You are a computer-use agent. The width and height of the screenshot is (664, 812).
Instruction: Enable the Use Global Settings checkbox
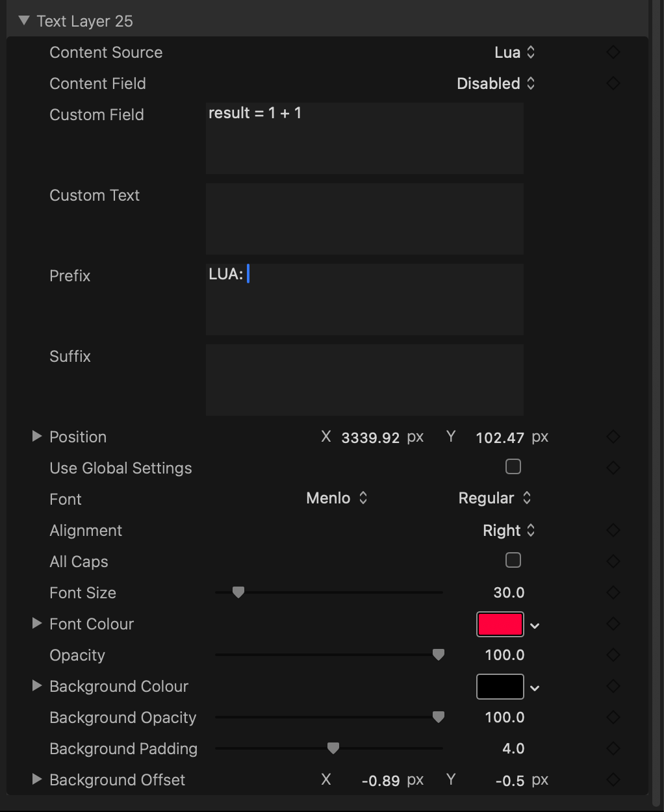pos(513,467)
